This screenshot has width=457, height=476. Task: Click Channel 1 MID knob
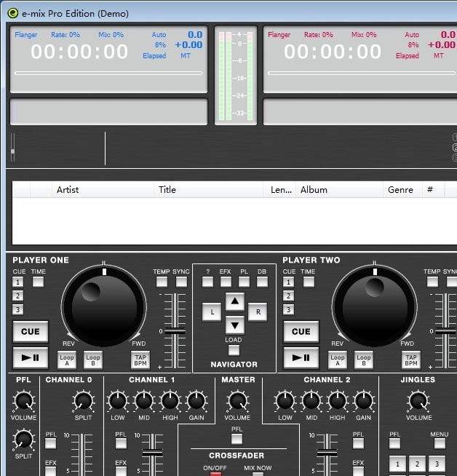(144, 401)
